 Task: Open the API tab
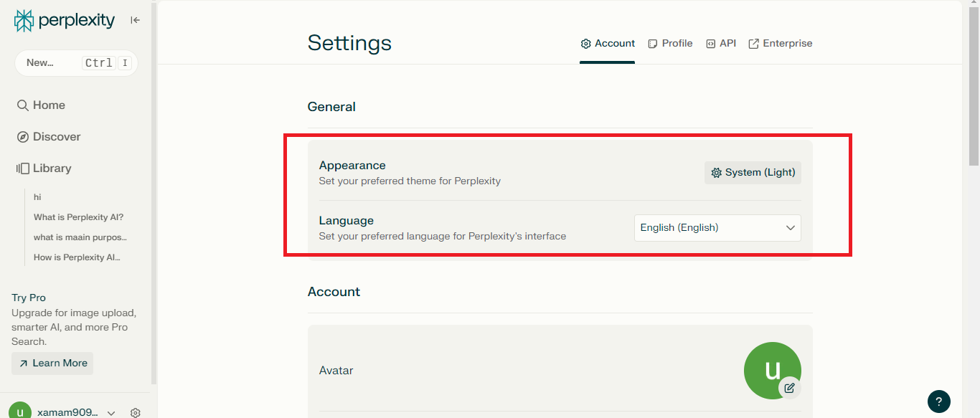(720, 43)
